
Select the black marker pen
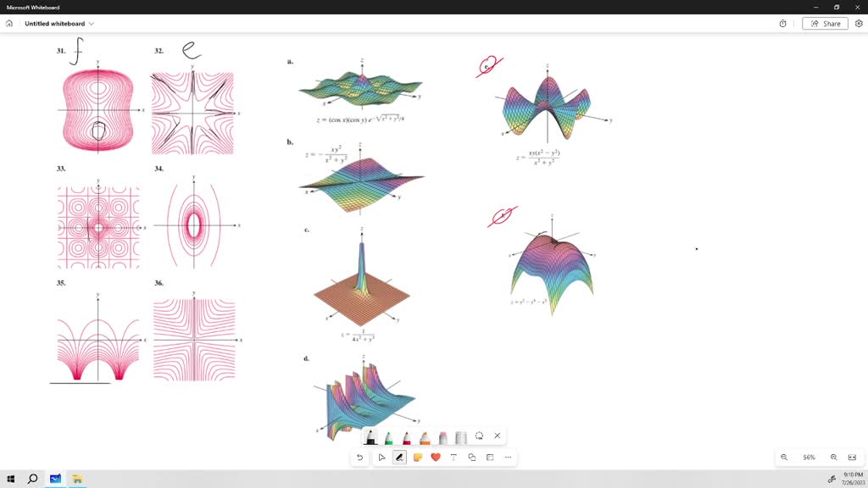pos(370,436)
